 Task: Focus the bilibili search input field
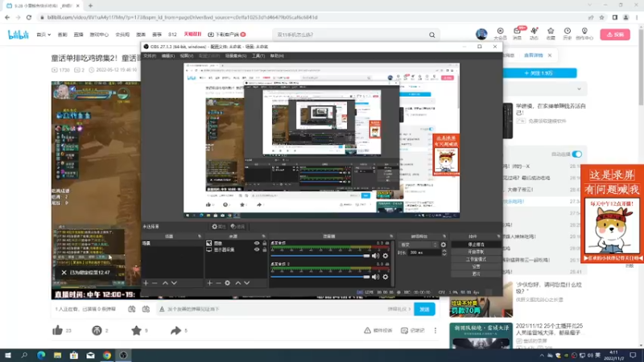click(351, 35)
